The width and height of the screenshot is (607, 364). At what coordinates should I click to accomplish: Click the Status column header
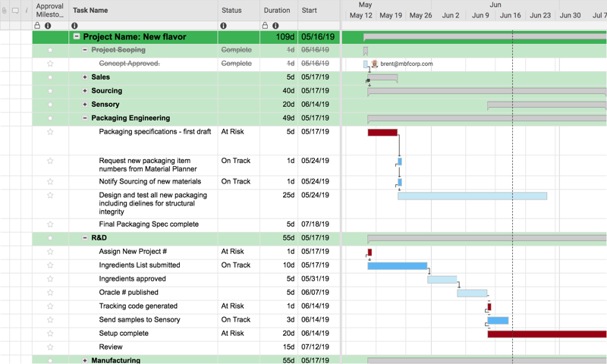[231, 11]
